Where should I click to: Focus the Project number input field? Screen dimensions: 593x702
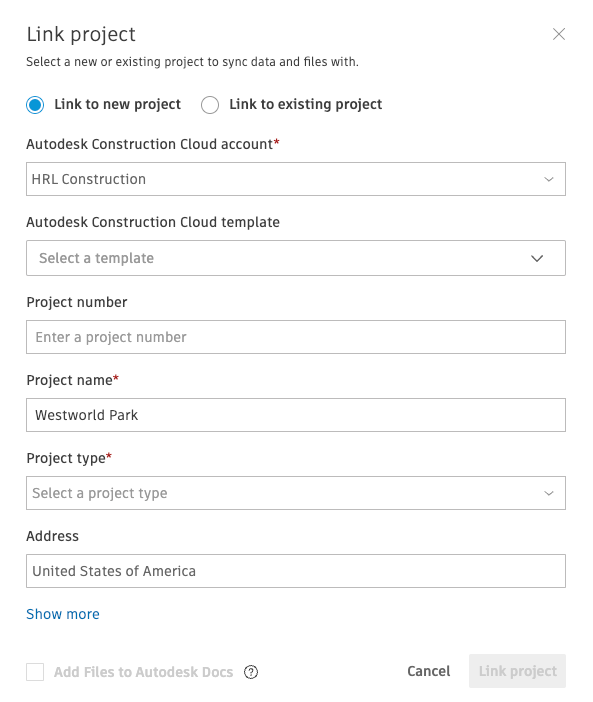point(296,337)
